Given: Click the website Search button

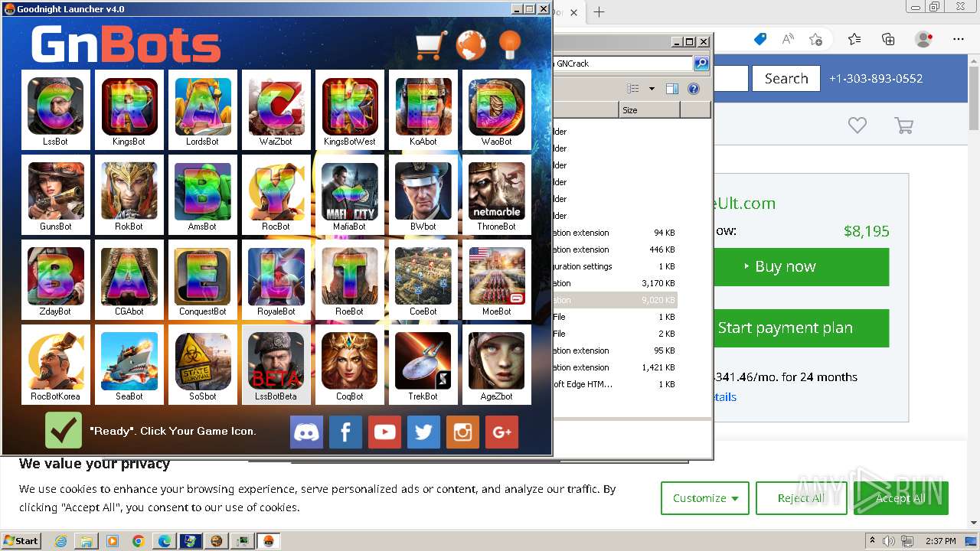Looking at the screenshot, I should [x=786, y=78].
